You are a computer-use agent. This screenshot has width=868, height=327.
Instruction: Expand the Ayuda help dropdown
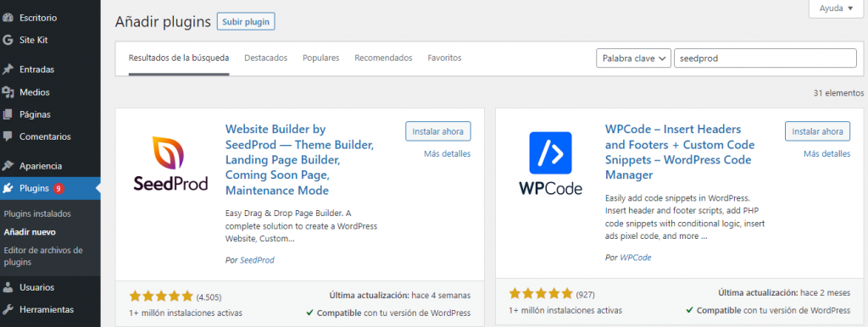point(836,8)
